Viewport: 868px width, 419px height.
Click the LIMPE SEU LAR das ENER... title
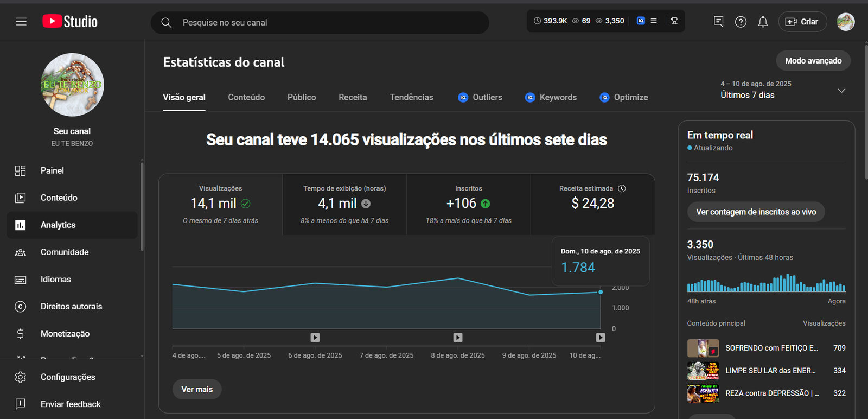[x=770, y=371]
